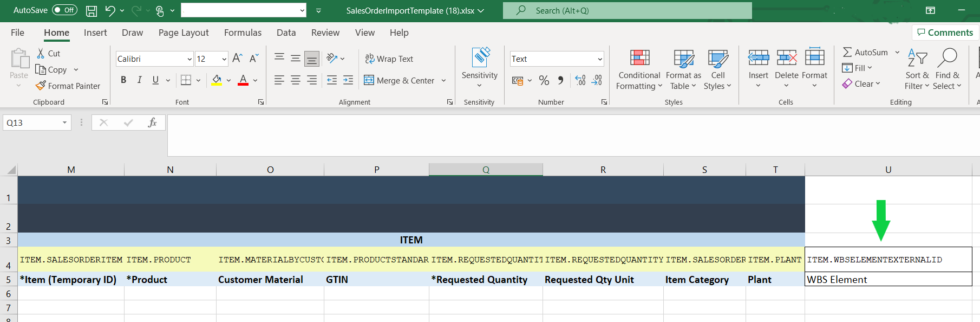Switch to the Data tab
The width and height of the screenshot is (980, 322).
tap(286, 33)
